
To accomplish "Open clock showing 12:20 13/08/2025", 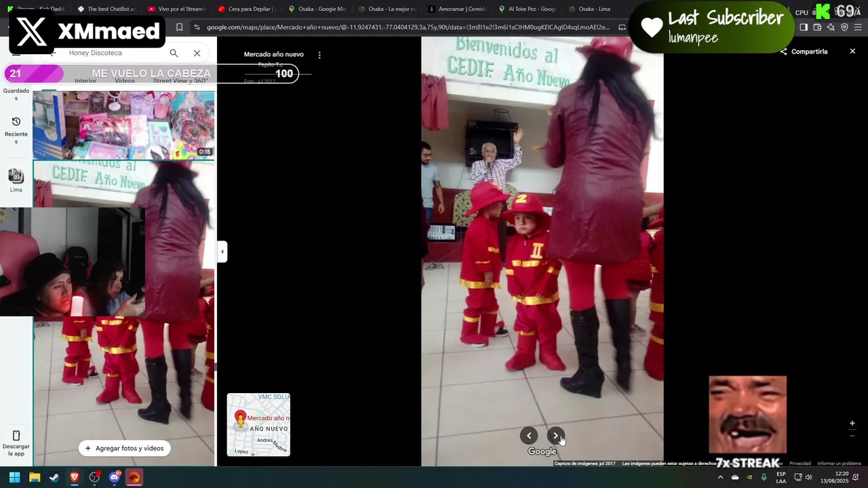I will (x=835, y=477).
